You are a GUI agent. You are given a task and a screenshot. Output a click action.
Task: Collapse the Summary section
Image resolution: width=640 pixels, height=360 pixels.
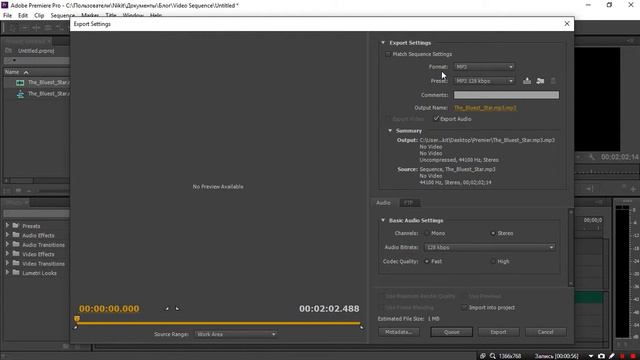(x=390, y=131)
